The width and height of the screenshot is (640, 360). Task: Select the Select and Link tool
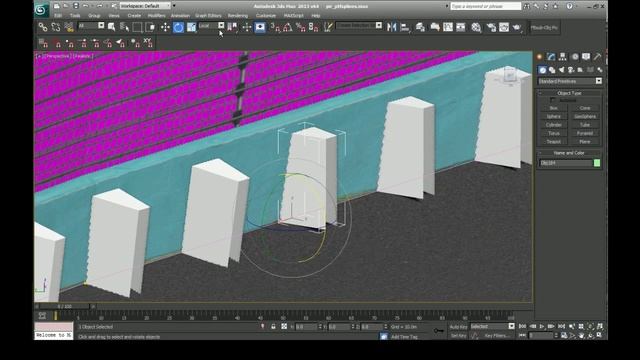click(43, 27)
